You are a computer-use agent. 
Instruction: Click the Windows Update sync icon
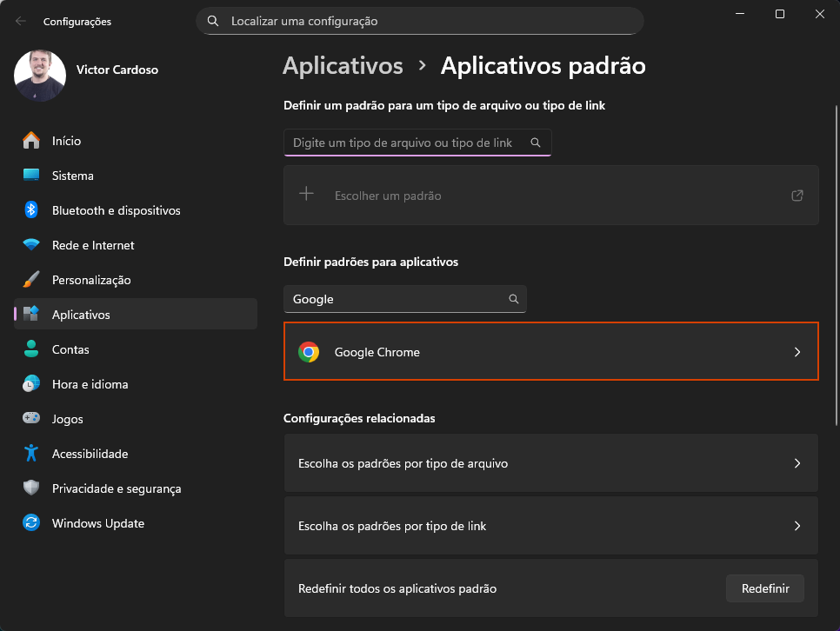pos(31,523)
